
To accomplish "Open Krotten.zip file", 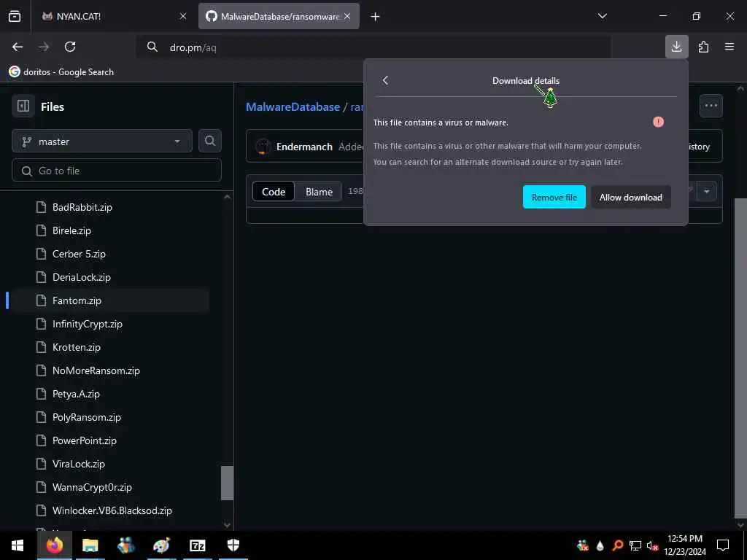I will click(76, 347).
